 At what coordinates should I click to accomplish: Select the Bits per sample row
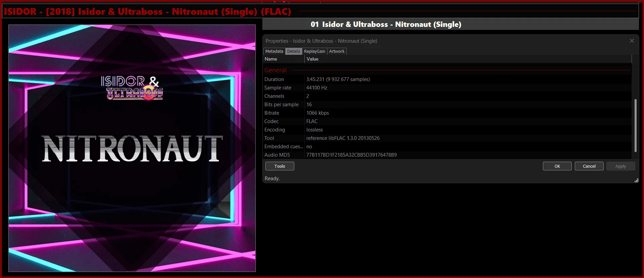pyautogui.click(x=447, y=105)
